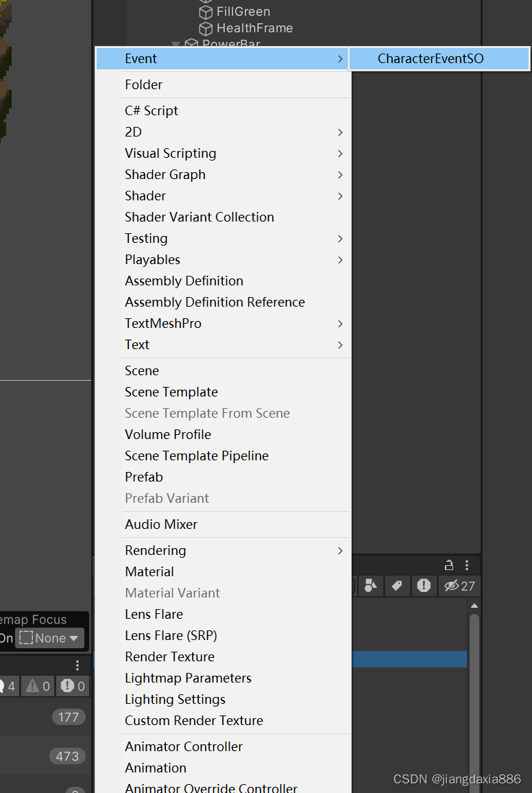
Task: Select Scene Template menu entry
Action: point(223,392)
